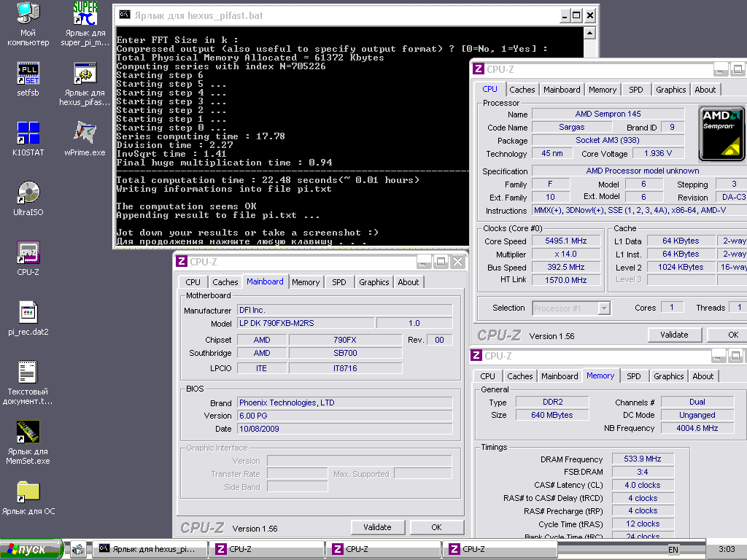Click the Phoenix Technologies, LTD brand field
Image resolution: width=747 pixels, height=560 pixels.
(345, 402)
